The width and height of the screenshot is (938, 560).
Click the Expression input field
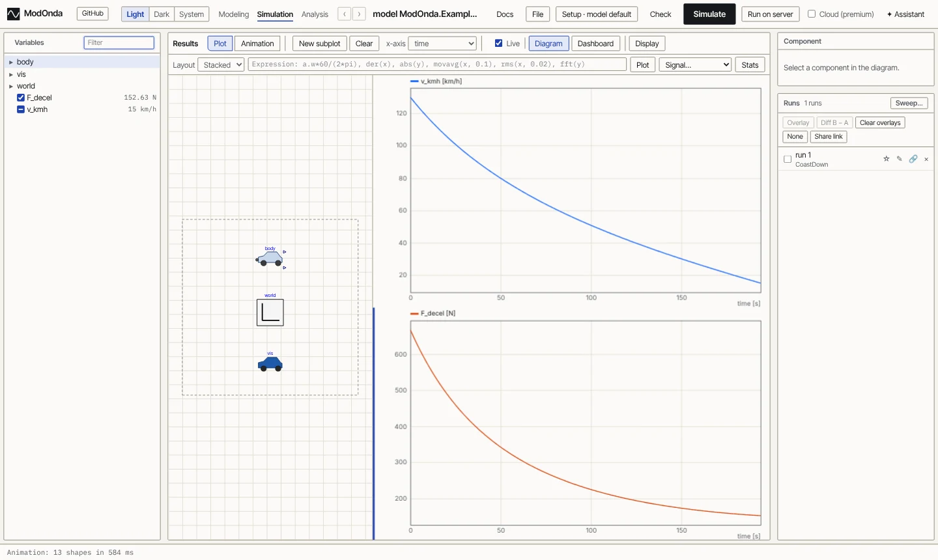[437, 64]
